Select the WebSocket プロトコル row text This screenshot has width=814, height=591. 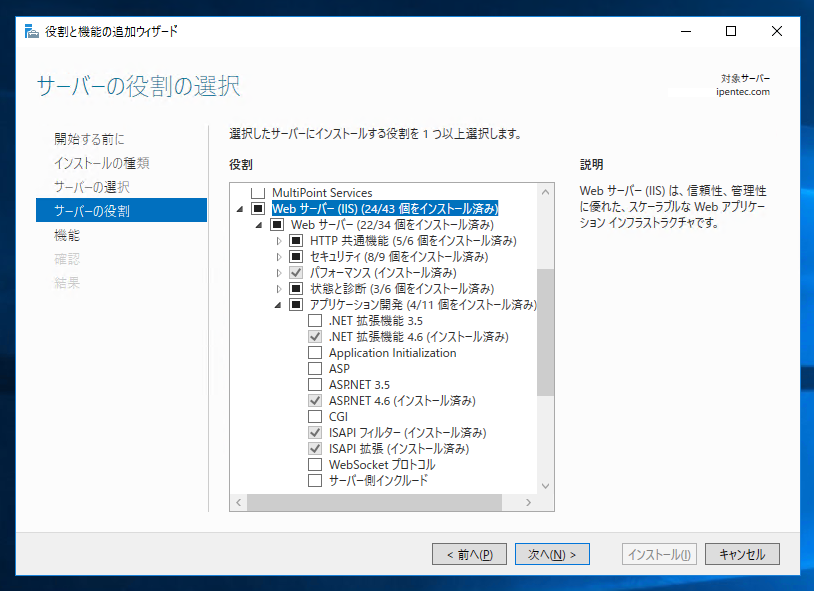[x=382, y=464]
